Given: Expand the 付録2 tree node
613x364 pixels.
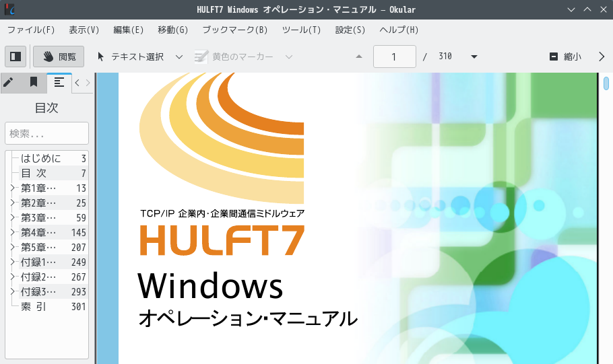Looking at the screenshot, I should (x=13, y=277).
